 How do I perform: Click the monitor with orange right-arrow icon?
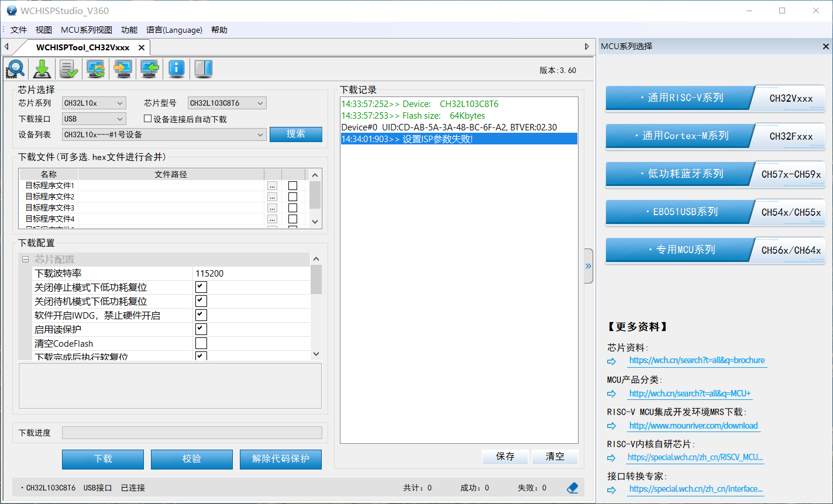[123, 69]
